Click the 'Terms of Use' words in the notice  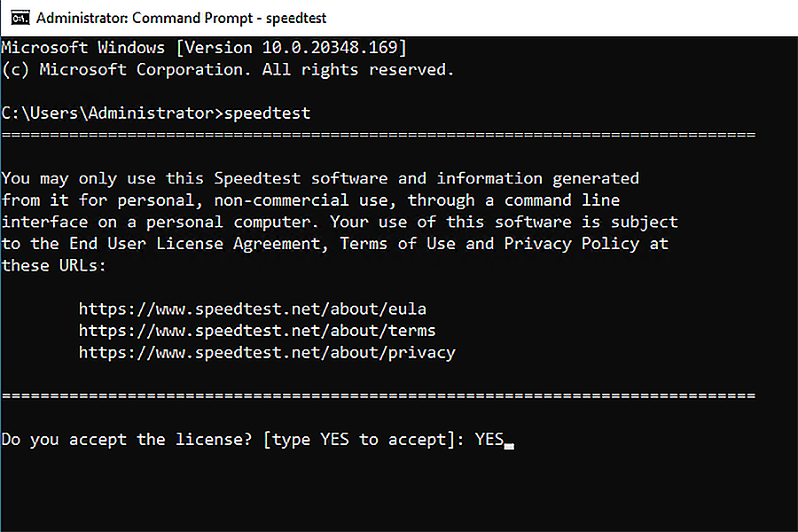397,244
